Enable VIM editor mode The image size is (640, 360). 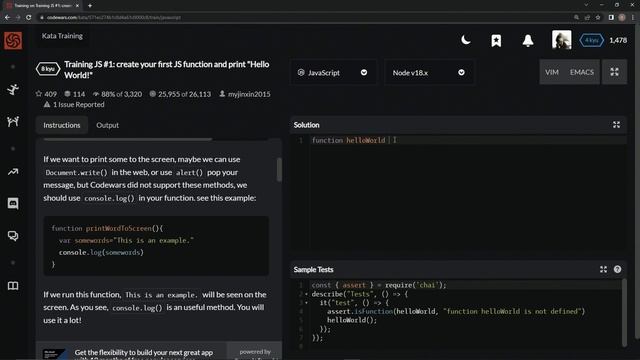point(552,72)
